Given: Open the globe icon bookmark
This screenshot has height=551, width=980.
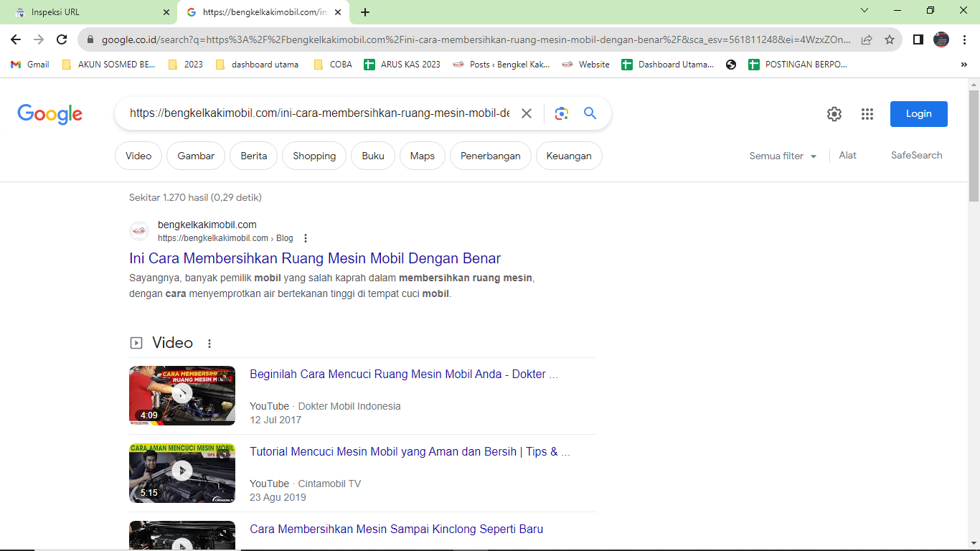Looking at the screenshot, I should 731,65.
